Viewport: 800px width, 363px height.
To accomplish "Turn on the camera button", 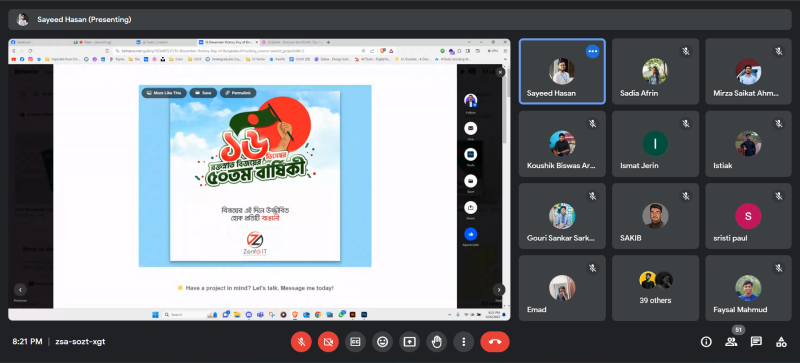I will coord(328,342).
